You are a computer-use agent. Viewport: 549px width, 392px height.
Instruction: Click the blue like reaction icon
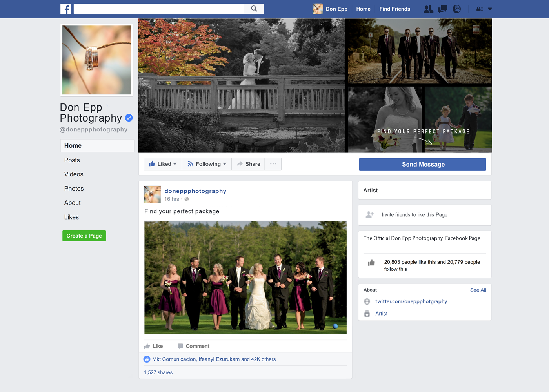pos(147,359)
